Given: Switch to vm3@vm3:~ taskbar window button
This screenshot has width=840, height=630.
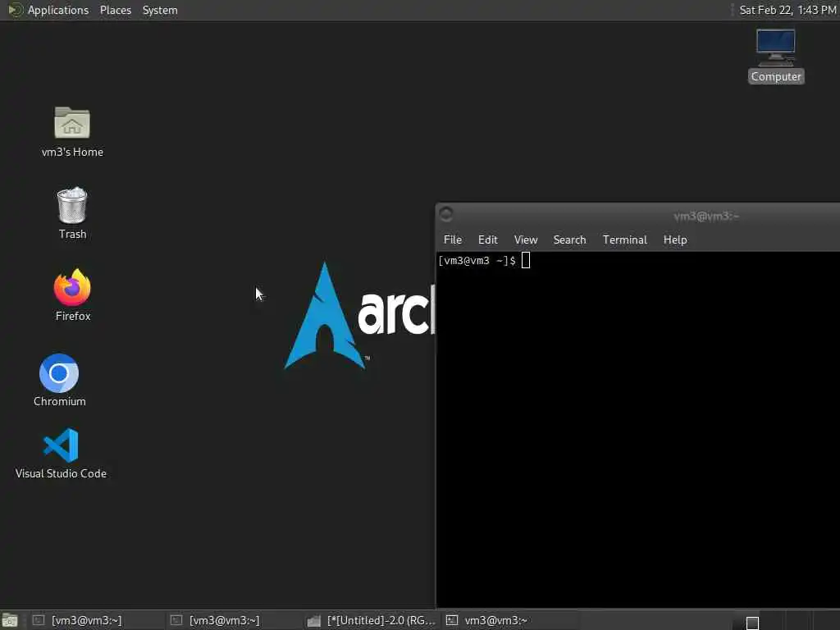Looking at the screenshot, I should click(x=509, y=620).
